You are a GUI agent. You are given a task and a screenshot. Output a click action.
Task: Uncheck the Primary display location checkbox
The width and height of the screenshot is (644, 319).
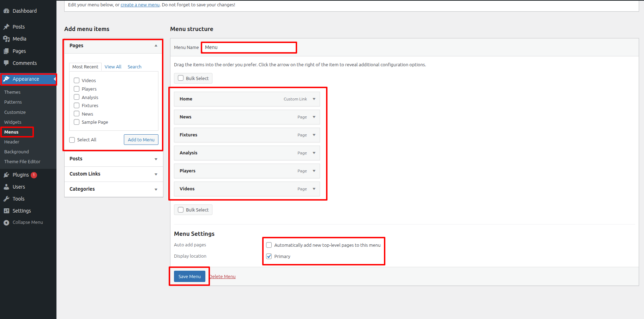(x=269, y=256)
